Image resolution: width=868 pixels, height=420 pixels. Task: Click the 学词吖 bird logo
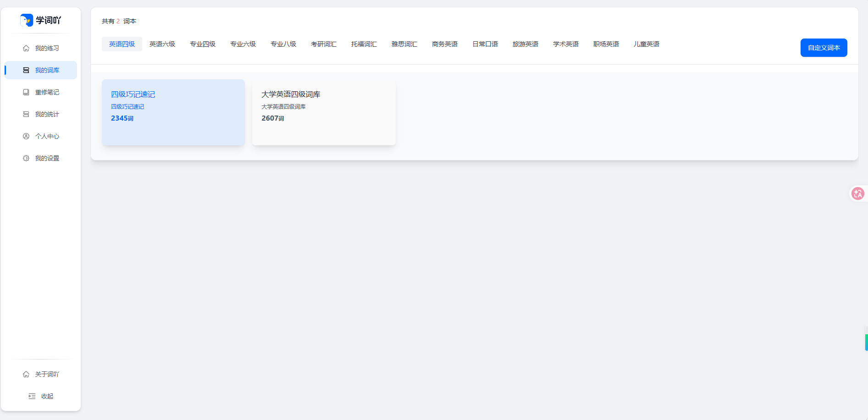click(x=27, y=20)
